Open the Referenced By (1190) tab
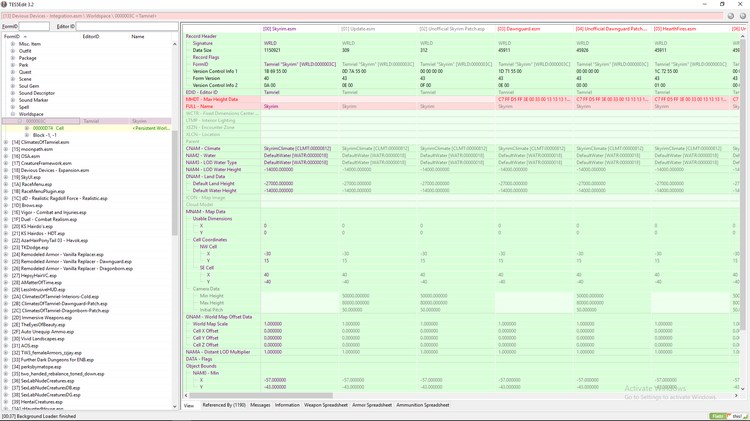 (x=223, y=405)
